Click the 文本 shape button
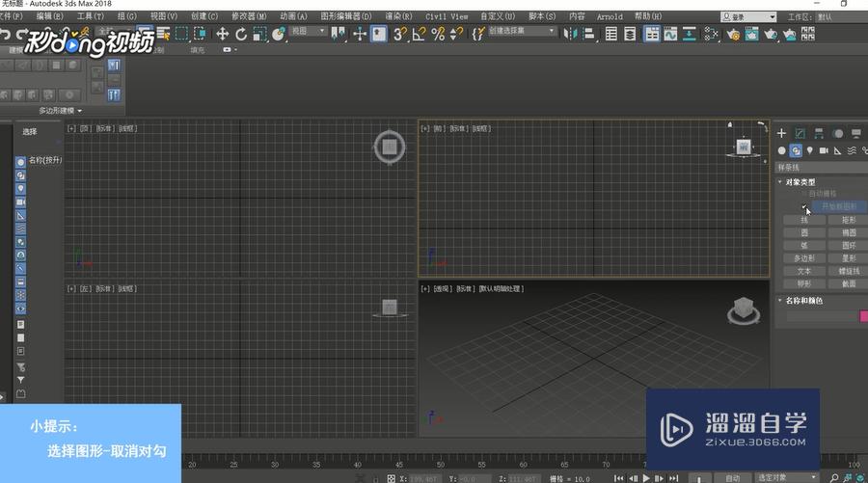 click(x=804, y=271)
